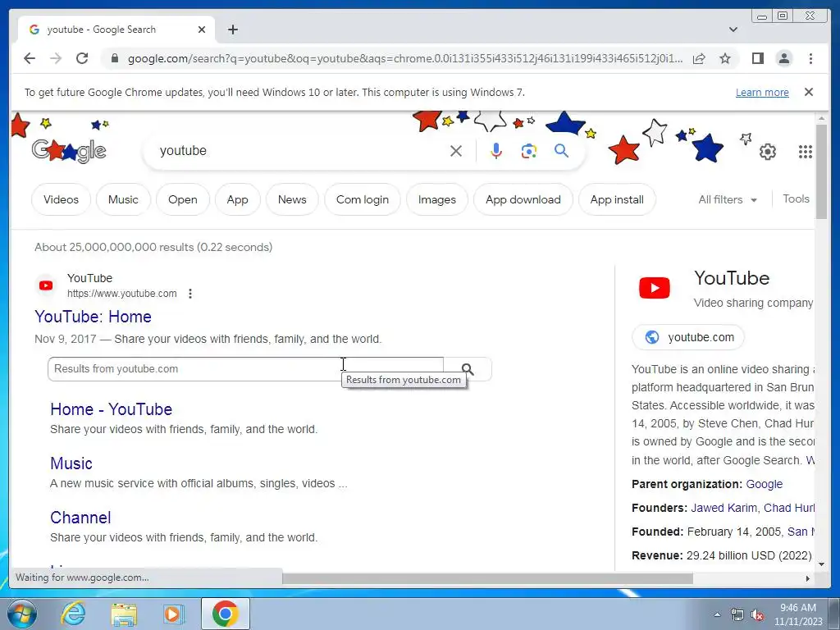Expand the All filters dropdown
This screenshot has width=840, height=630.
coord(728,199)
